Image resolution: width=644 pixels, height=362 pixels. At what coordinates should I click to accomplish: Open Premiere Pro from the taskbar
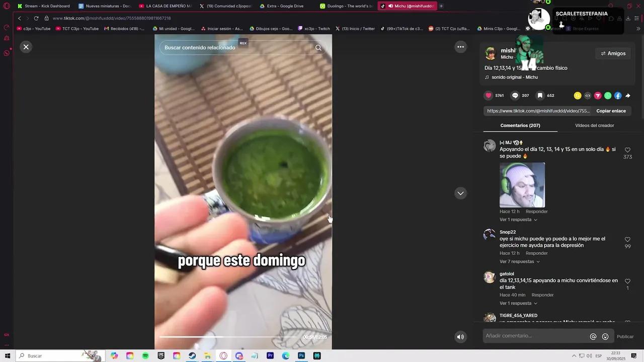coord(270,356)
